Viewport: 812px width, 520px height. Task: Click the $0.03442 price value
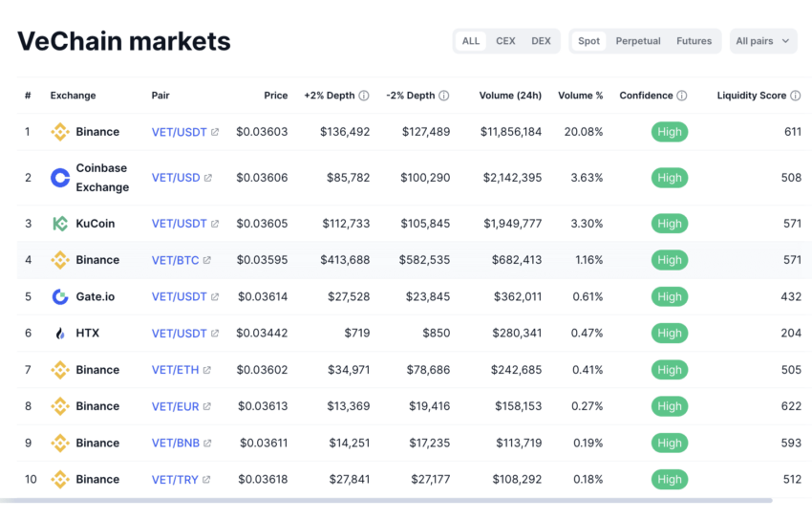(262, 333)
